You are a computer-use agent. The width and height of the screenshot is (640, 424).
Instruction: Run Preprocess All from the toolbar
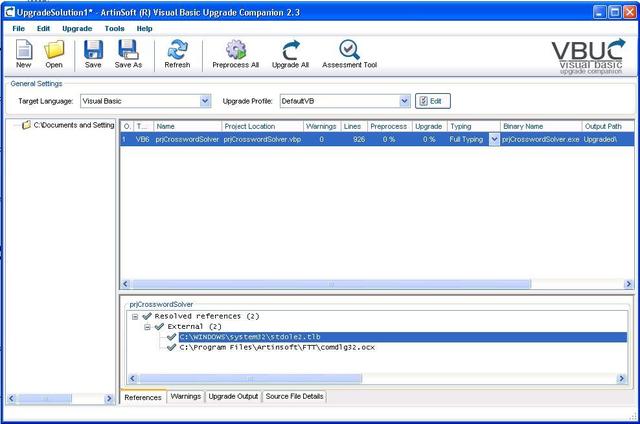point(236,54)
